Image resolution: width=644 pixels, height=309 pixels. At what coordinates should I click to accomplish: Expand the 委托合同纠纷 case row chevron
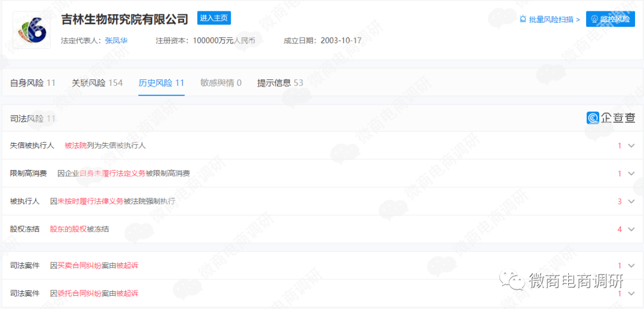(631, 293)
